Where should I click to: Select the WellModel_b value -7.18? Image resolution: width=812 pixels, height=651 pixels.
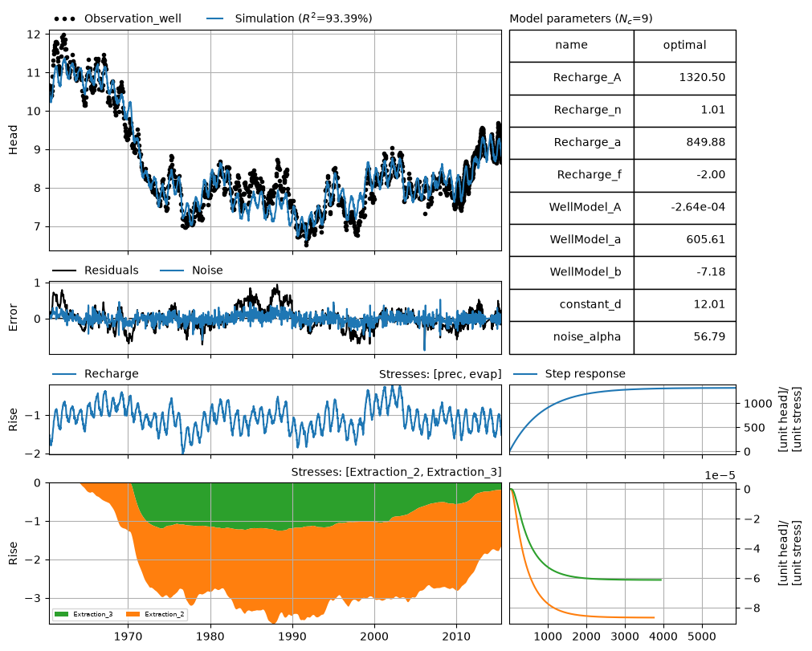[684, 273]
